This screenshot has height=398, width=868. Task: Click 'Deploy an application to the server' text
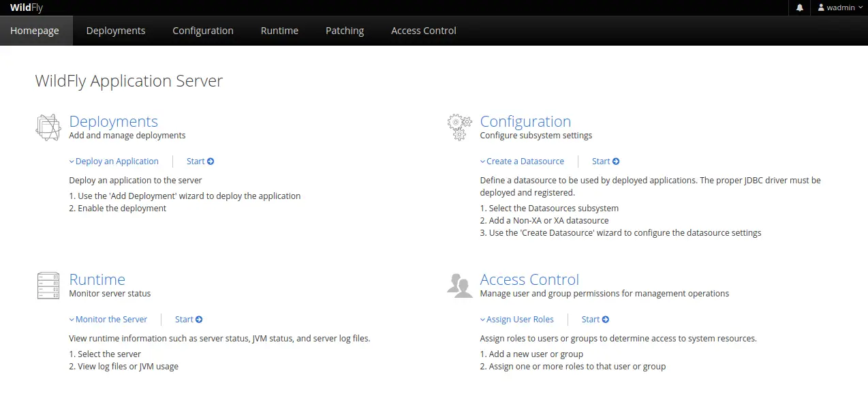(136, 181)
